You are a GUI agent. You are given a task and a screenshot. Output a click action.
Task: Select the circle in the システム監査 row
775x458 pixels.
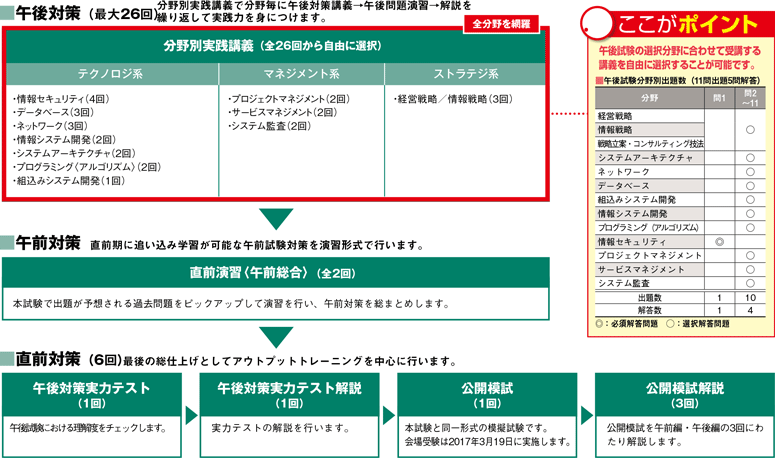(x=749, y=284)
